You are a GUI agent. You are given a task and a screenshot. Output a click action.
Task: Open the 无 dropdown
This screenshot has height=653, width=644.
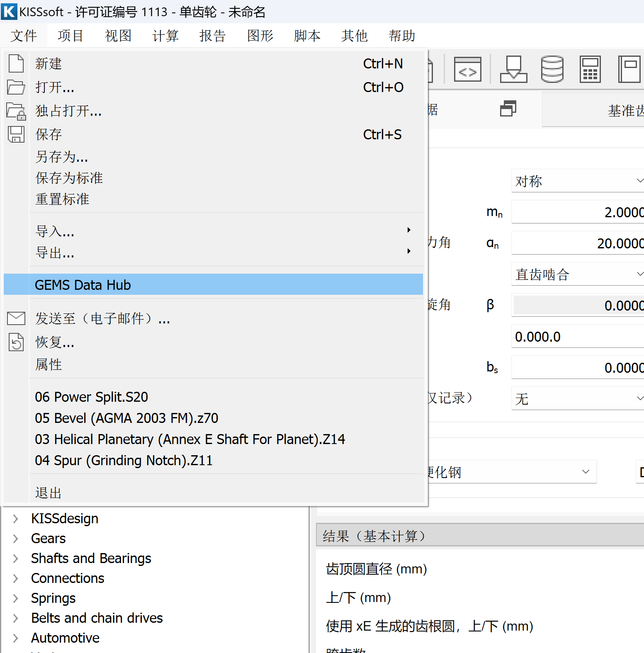578,398
